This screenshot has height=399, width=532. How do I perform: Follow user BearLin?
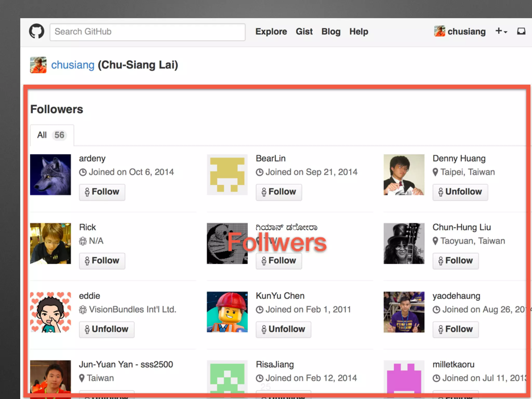tap(279, 192)
